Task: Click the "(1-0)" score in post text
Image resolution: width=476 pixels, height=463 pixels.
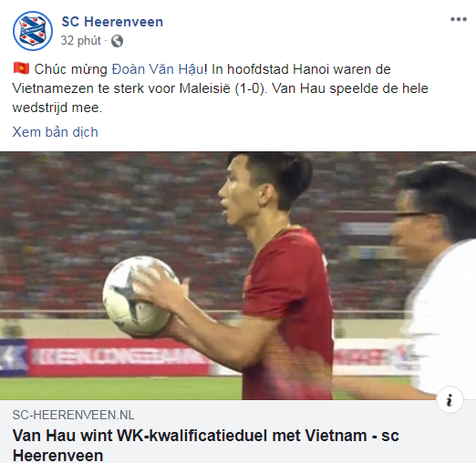Action: click(x=251, y=88)
